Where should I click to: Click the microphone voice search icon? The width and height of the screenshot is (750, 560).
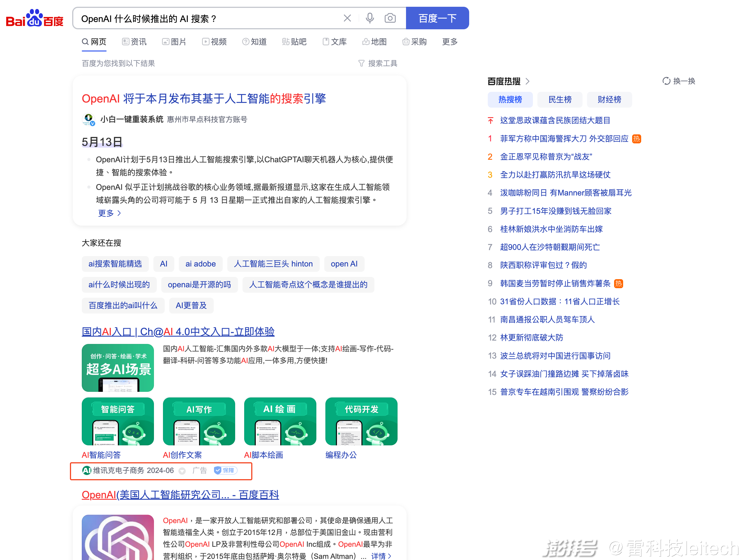tap(370, 18)
